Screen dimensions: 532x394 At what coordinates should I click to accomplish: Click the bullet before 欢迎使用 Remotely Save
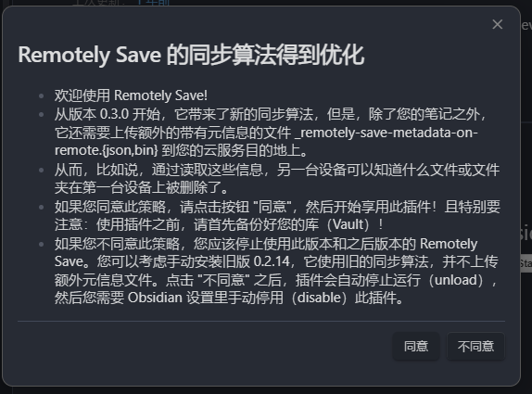click(42, 96)
